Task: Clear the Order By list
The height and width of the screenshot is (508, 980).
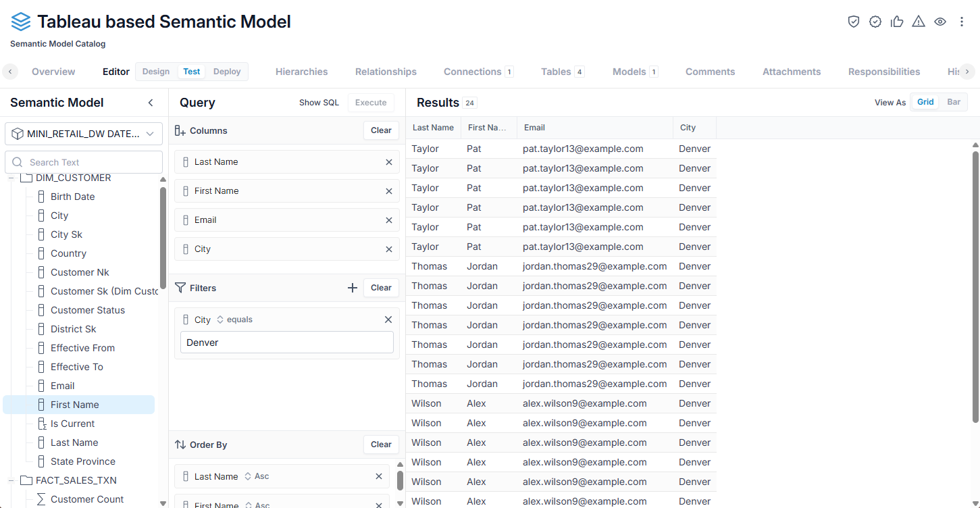Action: (381, 444)
